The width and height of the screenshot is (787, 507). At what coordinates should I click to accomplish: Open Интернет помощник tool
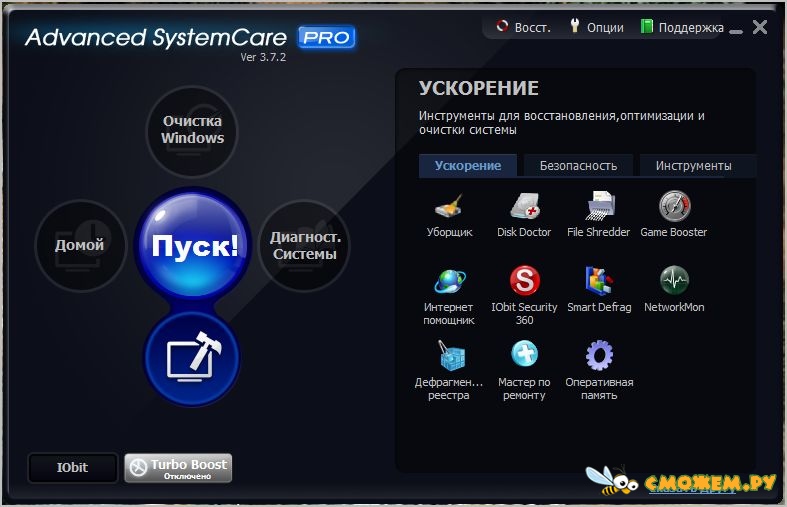449,297
